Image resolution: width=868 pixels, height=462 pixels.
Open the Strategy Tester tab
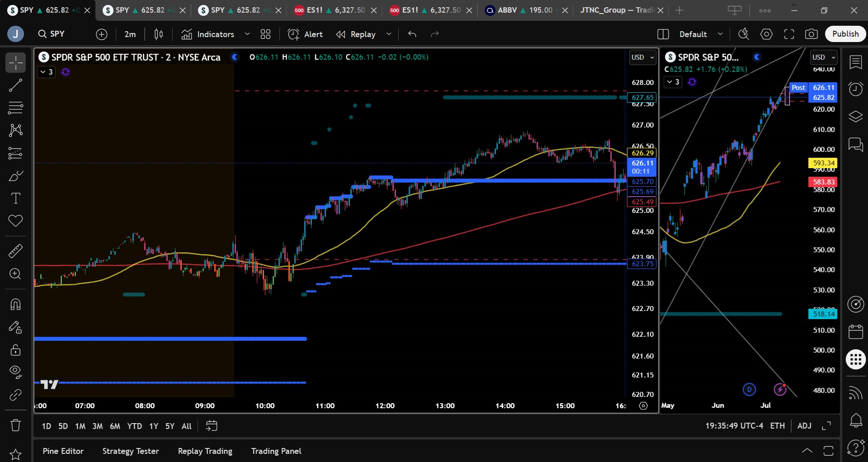point(131,451)
